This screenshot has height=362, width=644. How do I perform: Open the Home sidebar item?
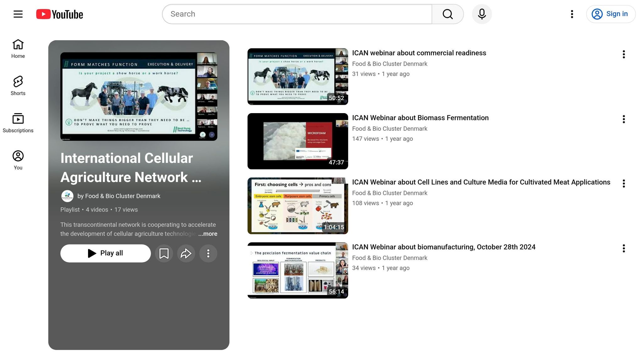pyautogui.click(x=18, y=49)
